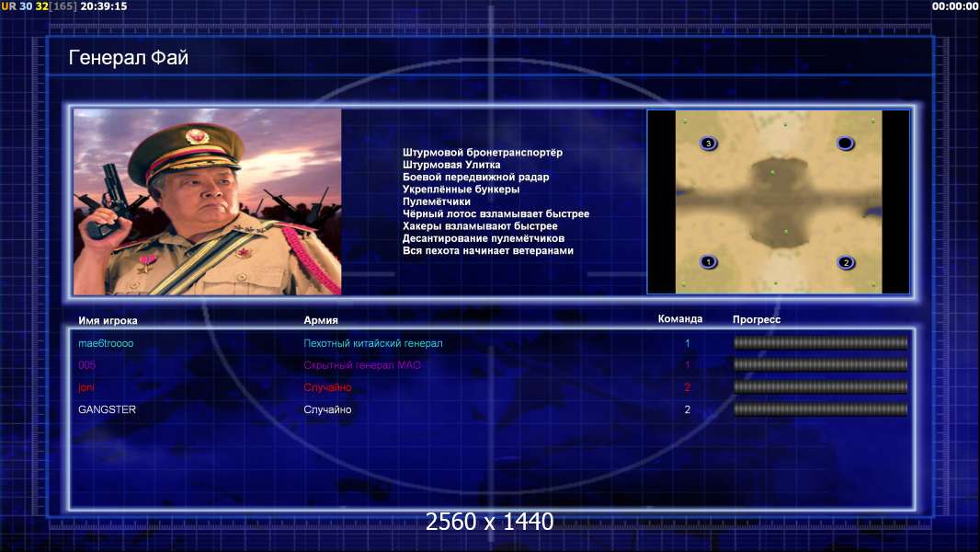Image resolution: width=980 pixels, height=552 pixels.
Task: Click the 'Прогресс' column header
Action: point(757,319)
